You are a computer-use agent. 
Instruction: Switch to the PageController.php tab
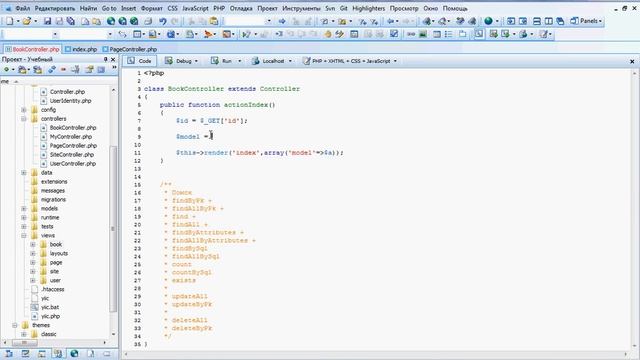coord(130,49)
